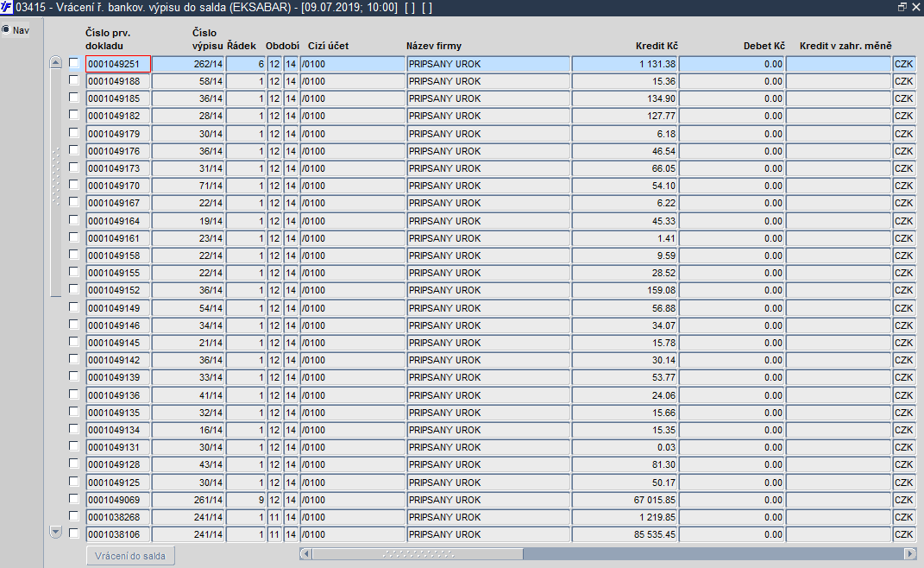Tick checkbox for document 0001049251
This screenshot has width=924, height=568.
coord(73,62)
